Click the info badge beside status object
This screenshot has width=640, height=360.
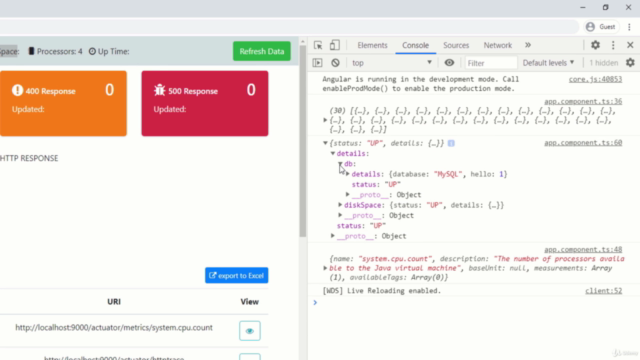pos(451,143)
